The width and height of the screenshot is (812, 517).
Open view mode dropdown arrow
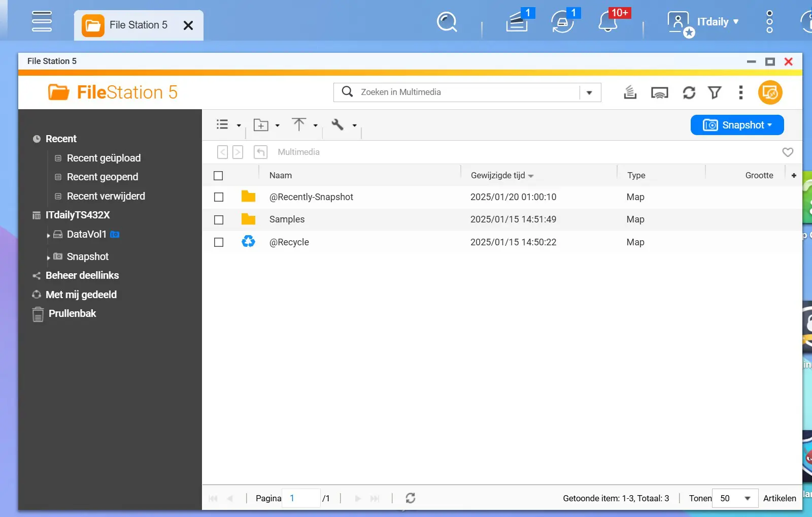click(x=239, y=125)
